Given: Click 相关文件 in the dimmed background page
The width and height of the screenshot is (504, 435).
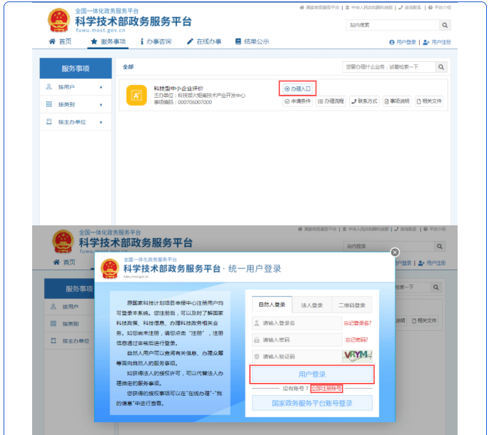Looking at the screenshot, I should pos(424,320).
